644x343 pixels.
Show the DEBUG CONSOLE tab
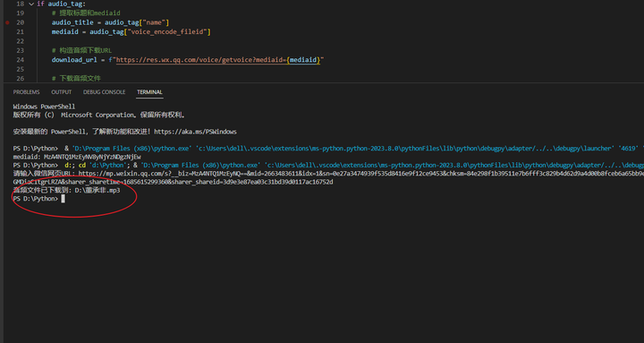click(x=105, y=92)
